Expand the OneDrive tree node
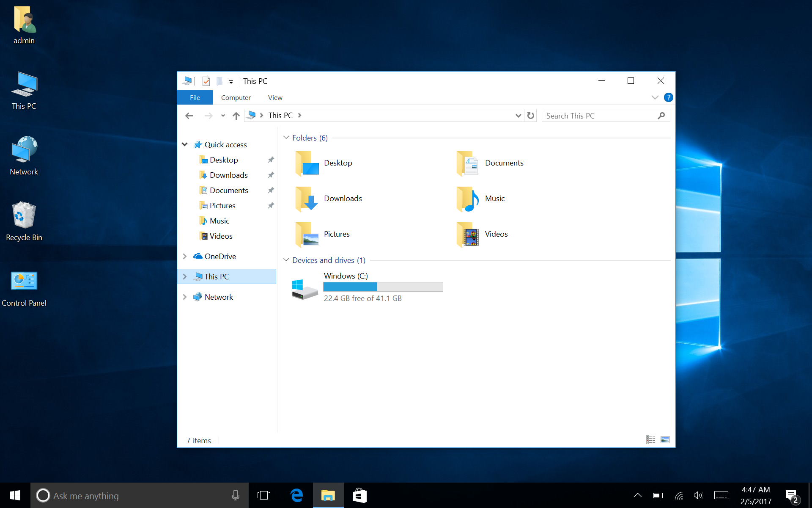Viewport: 812px width, 508px height. pos(185,256)
